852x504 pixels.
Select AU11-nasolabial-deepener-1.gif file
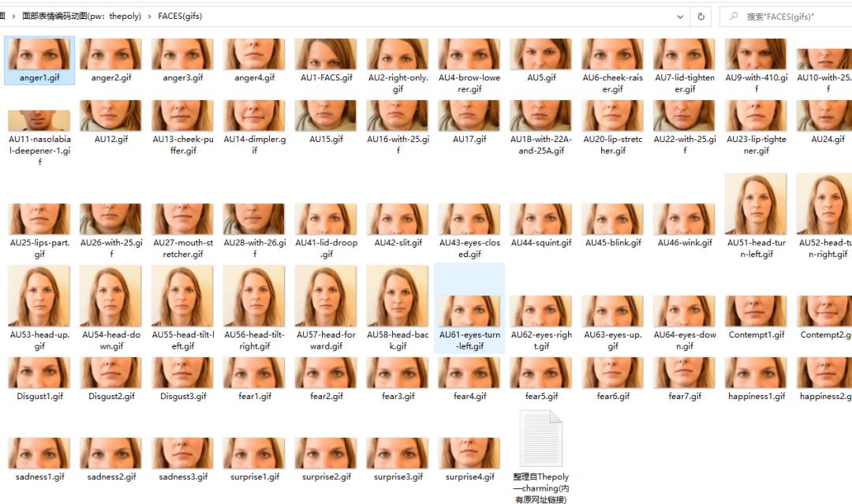[39, 121]
